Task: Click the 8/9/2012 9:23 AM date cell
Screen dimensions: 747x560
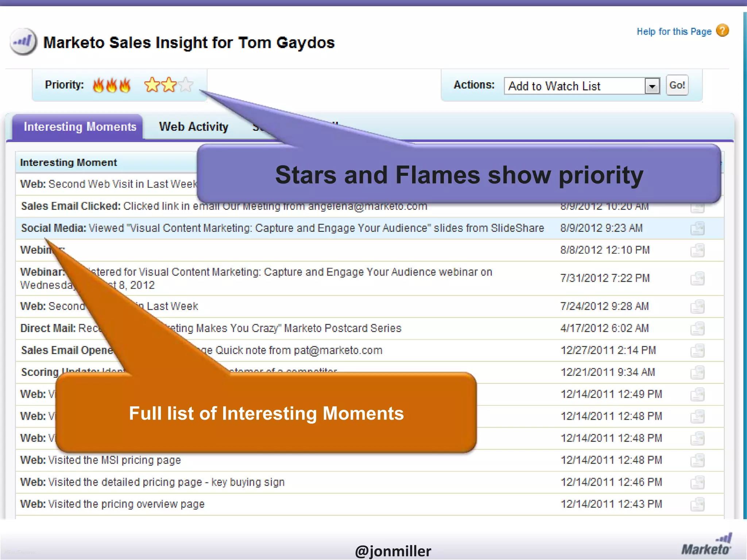Action: point(601,228)
